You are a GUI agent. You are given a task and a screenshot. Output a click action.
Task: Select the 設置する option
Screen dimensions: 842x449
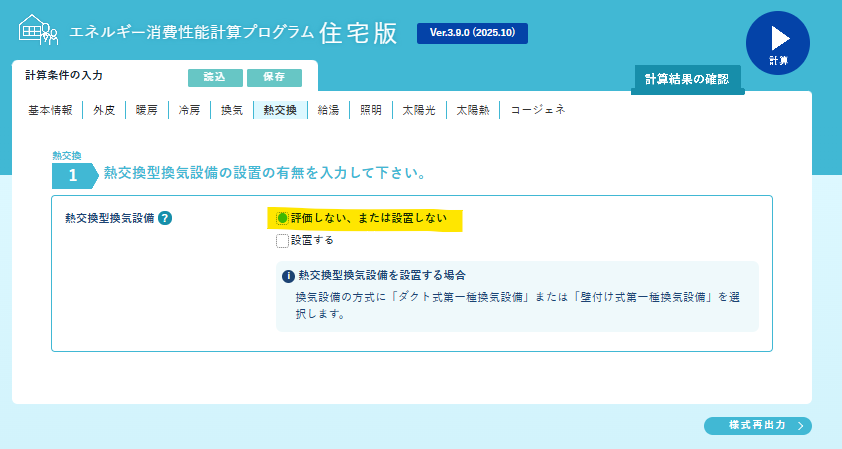pos(283,240)
